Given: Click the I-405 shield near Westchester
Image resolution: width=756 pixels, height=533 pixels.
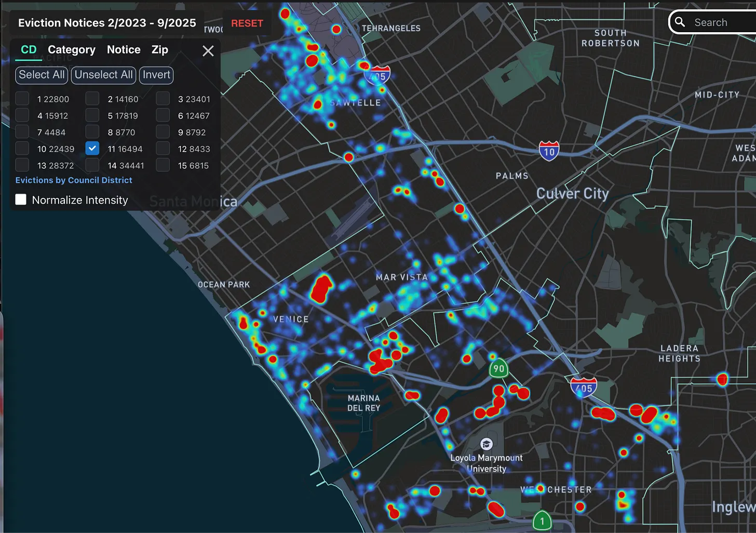Looking at the screenshot, I should [584, 388].
